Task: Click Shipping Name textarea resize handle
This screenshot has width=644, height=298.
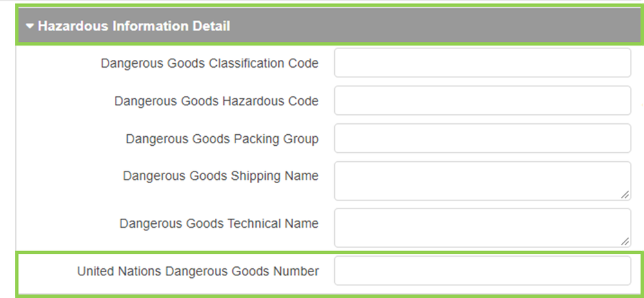Action: pos(625,194)
